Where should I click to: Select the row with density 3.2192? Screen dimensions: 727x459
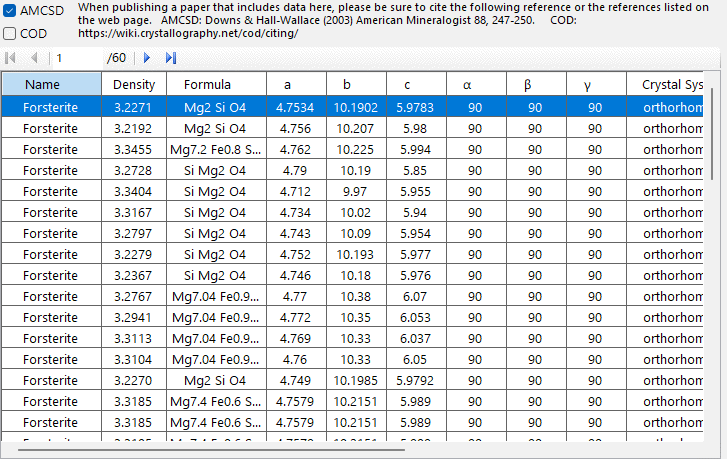352,128
